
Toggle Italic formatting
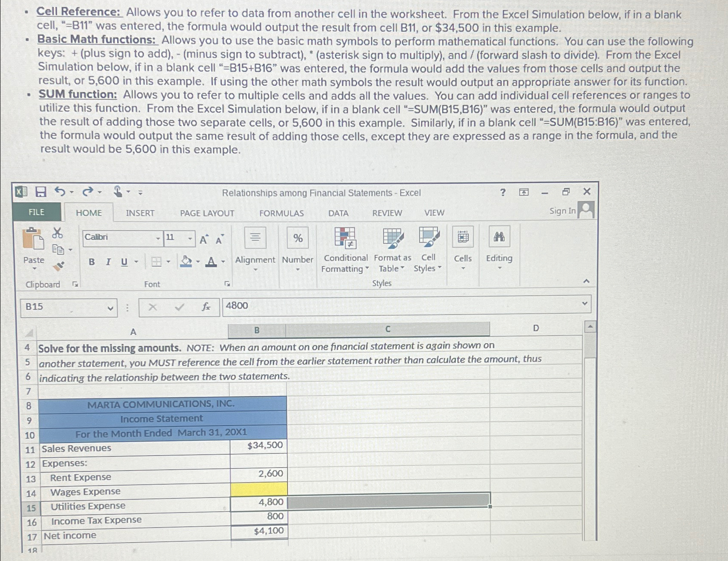[x=108, y=261]
